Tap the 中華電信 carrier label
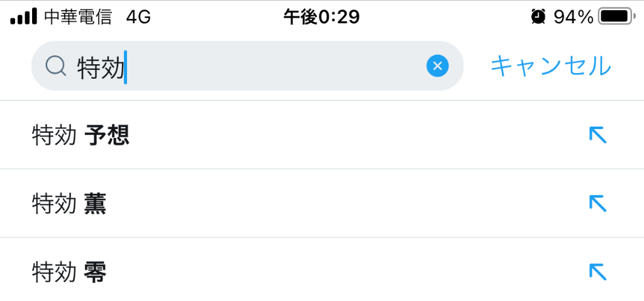This screenshot has width=644, height=301. (x=78, y=17)
